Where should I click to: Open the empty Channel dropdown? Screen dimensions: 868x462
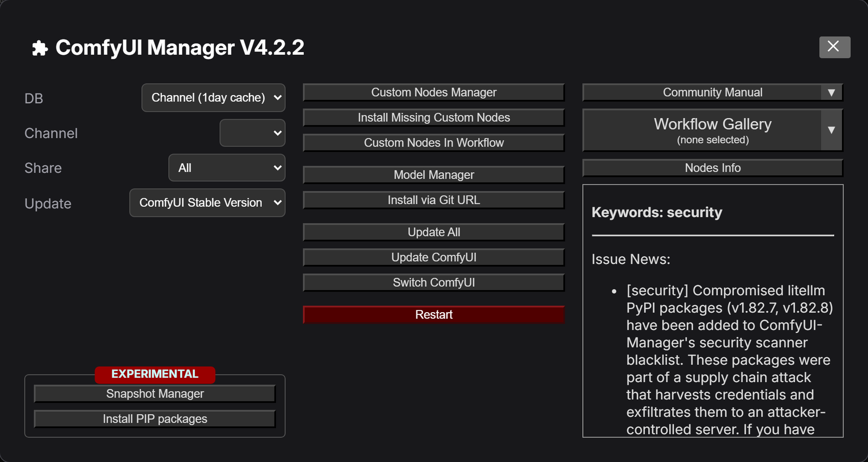[252, 133]
